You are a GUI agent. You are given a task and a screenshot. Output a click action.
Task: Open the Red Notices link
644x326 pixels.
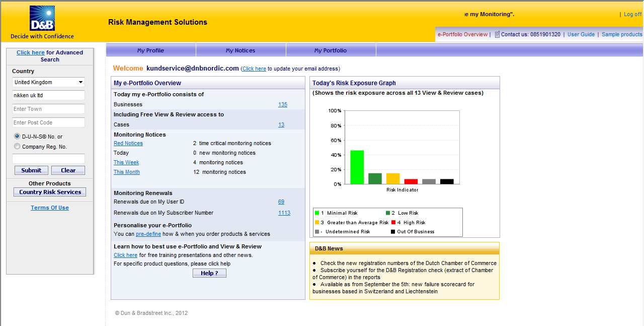[x=128, y=143]
